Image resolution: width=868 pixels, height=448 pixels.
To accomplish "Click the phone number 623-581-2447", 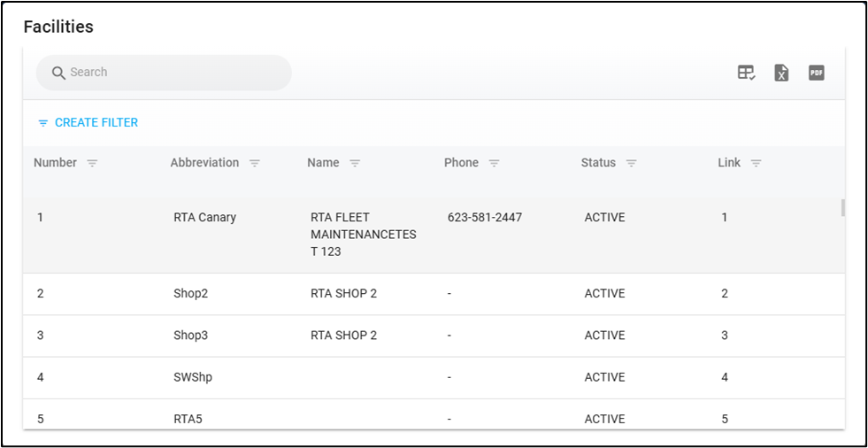I will click(x=484, y=218).
